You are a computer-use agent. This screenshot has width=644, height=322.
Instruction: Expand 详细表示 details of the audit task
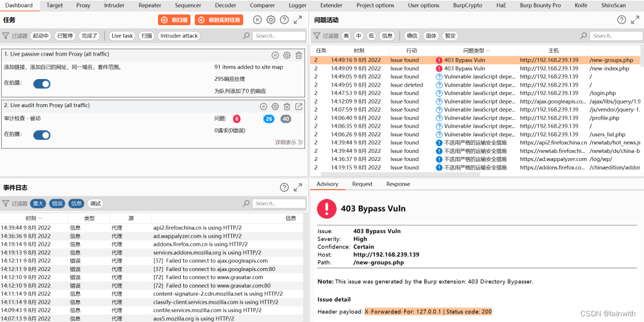[289, 142]
